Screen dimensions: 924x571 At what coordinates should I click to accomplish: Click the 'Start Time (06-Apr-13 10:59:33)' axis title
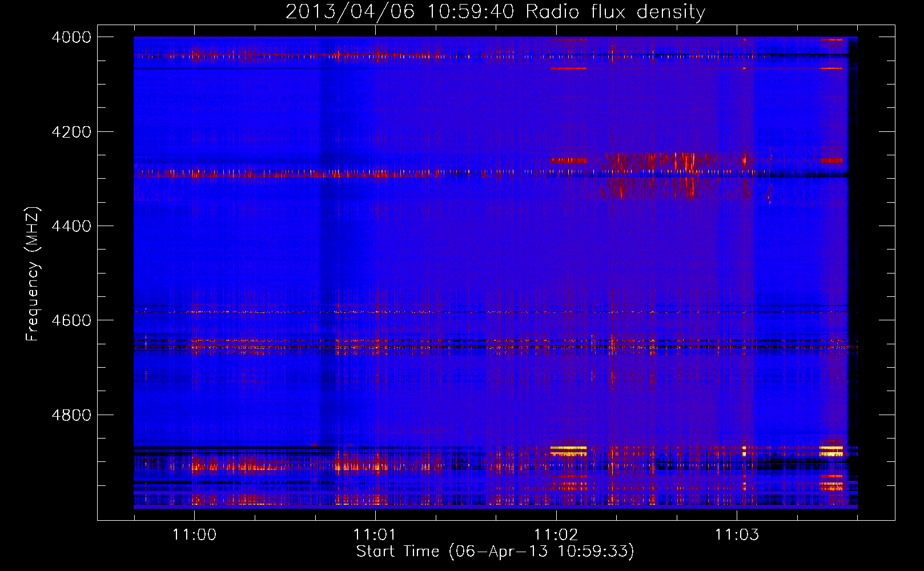(x=495, y=552)
